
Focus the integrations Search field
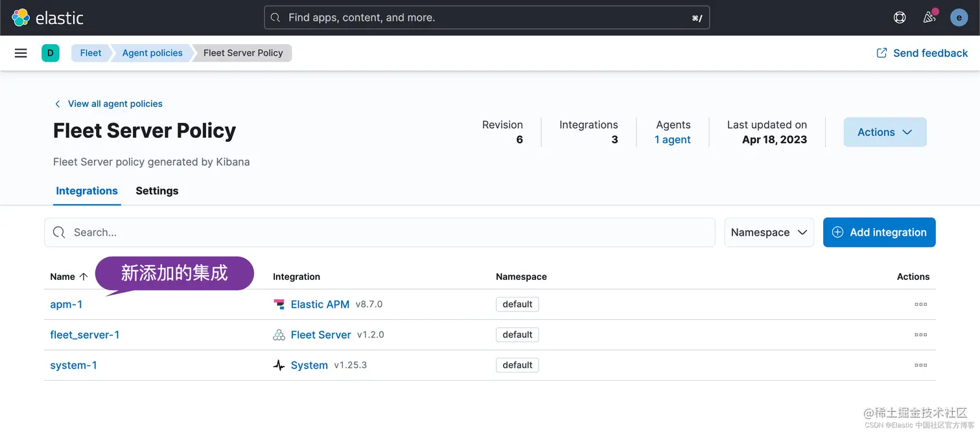379,233
